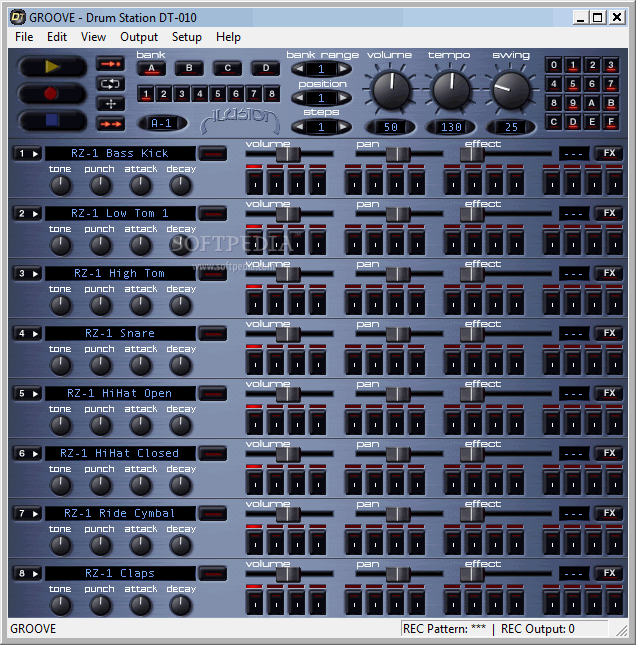This screenshot has width=636, height=645.
Task: Select pattern 1 in the bank
Action: (x=146, y=94)
